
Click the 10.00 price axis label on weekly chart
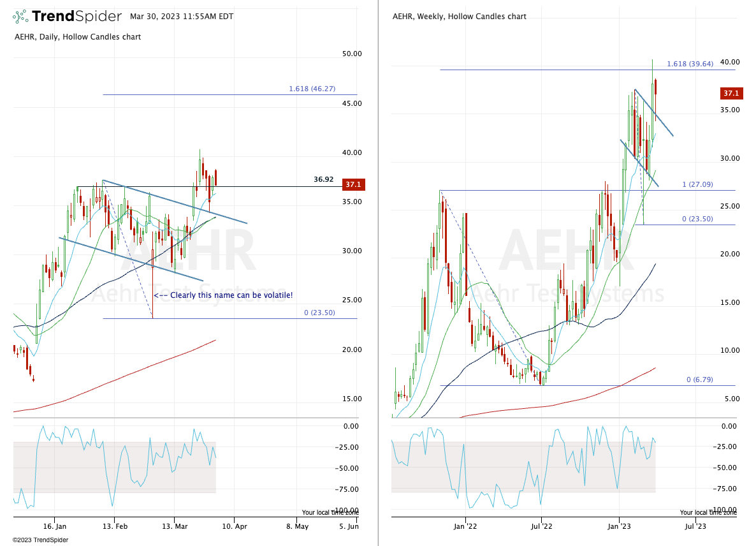(730, 351)
